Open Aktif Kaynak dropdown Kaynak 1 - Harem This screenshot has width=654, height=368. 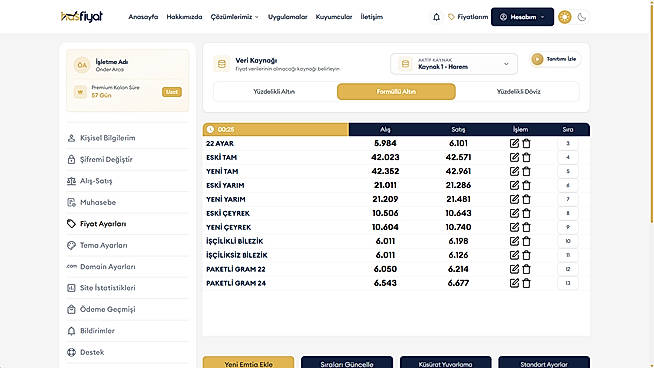(454, 64)
